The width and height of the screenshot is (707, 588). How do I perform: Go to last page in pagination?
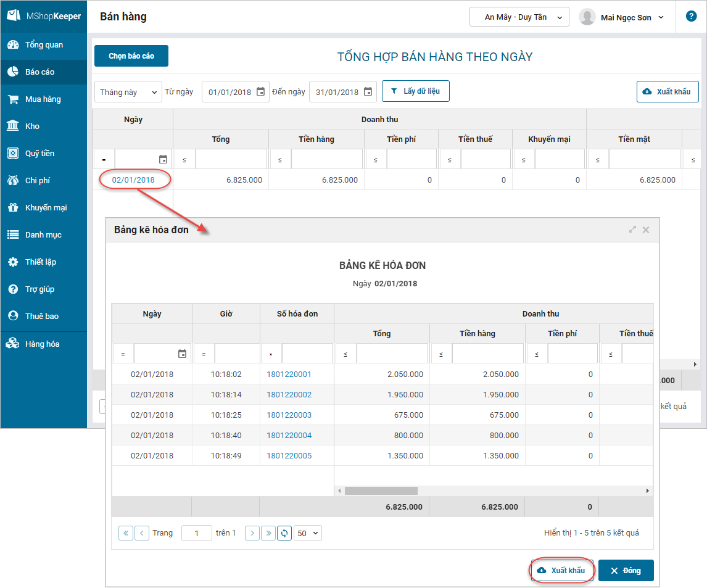[268, 533]
